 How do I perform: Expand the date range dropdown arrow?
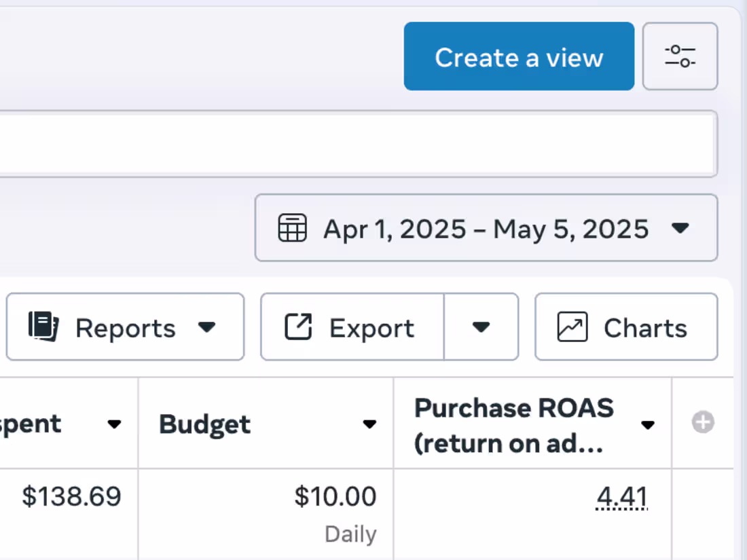(x=680, y=228)
